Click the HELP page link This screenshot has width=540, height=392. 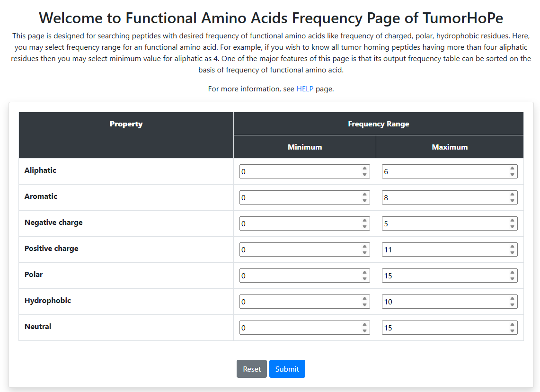click(x=305, y=89)
